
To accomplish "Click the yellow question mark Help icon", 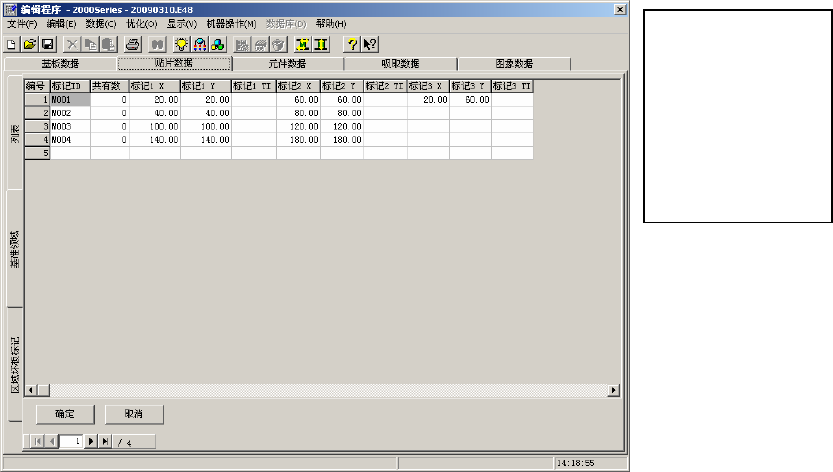I will pyautogui.click(x=351, y=44).
